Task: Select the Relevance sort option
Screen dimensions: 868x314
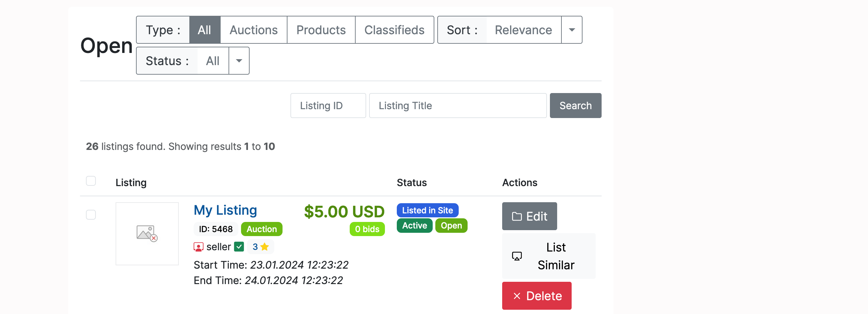Action: [x=523, y=30]
